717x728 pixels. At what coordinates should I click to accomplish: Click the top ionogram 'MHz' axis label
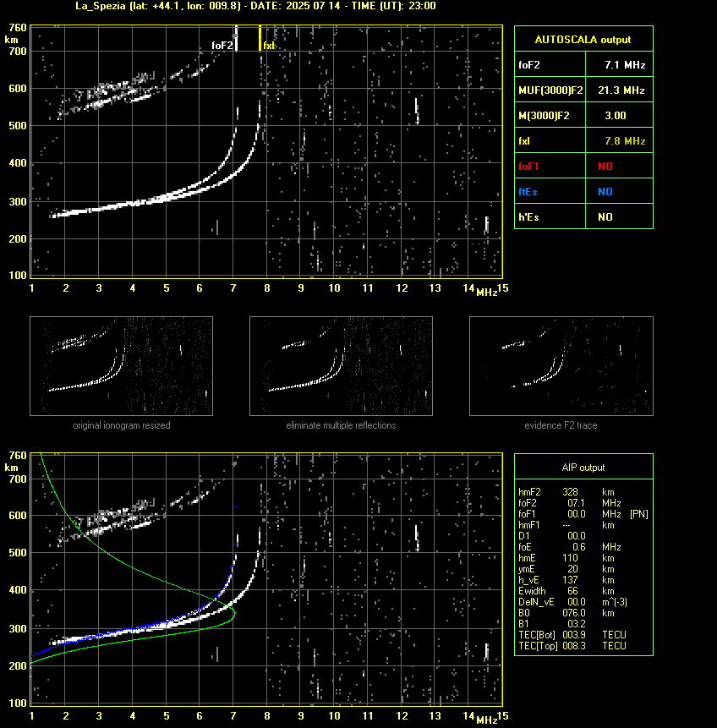click(487, 292)
